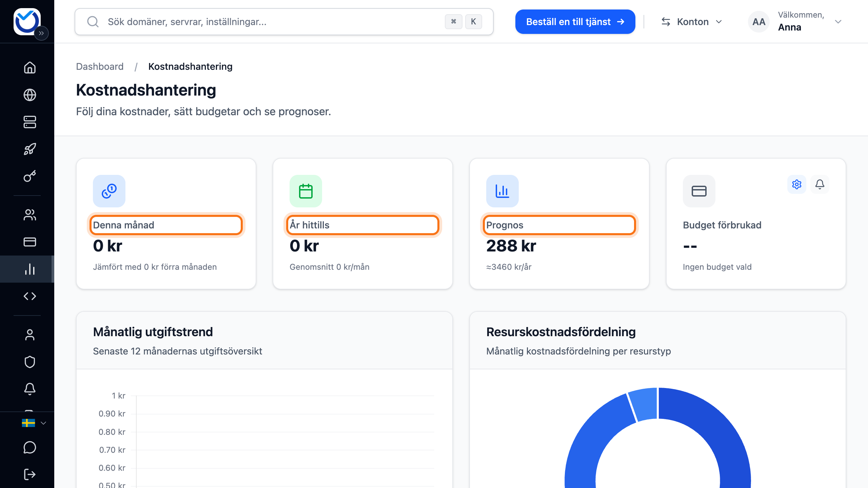
Task: Open the globe domains icon in sidebar
Action: (x=30, y=95)
